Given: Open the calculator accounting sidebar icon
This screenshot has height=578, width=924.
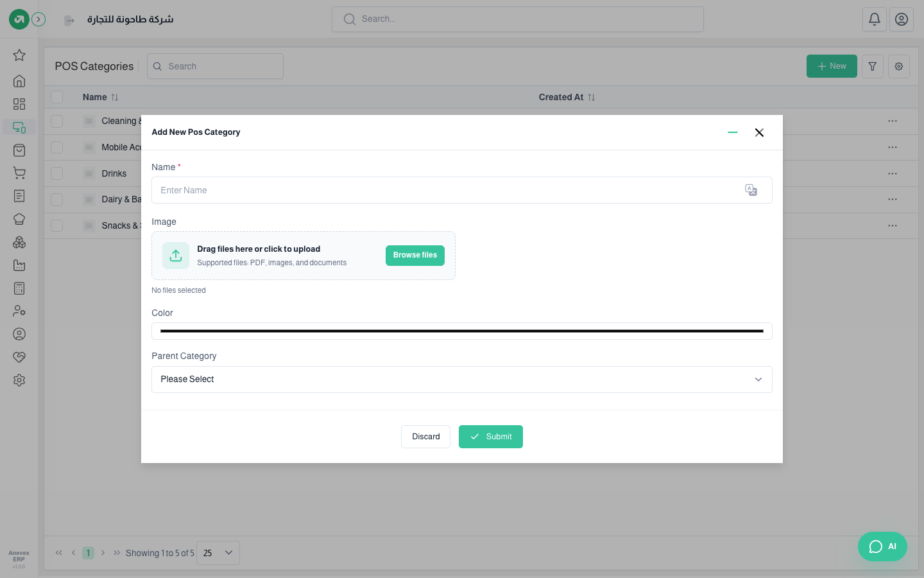Looking at the screenshot, I should pyautogui.click(x=19, y=288).
